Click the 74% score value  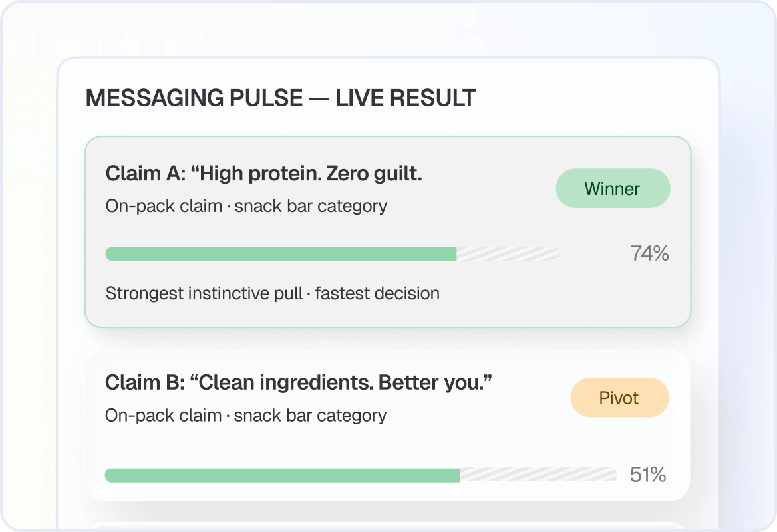[650, 253]
